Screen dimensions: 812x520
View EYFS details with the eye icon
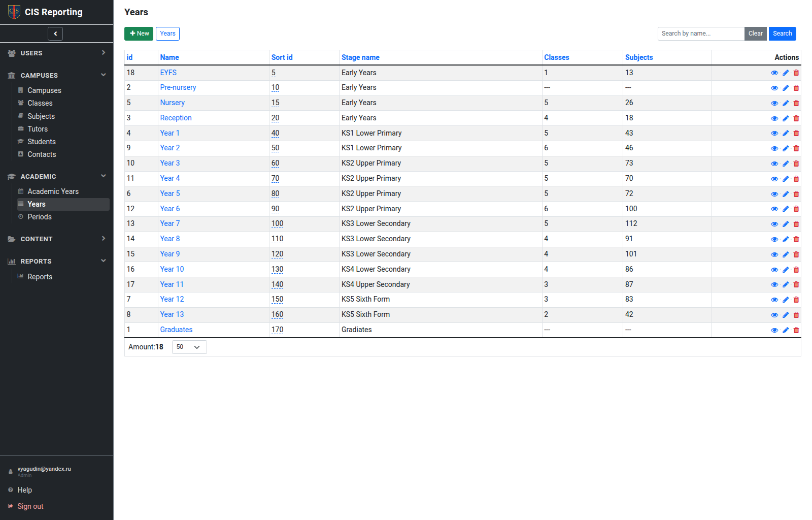click(x=774, y=73)
